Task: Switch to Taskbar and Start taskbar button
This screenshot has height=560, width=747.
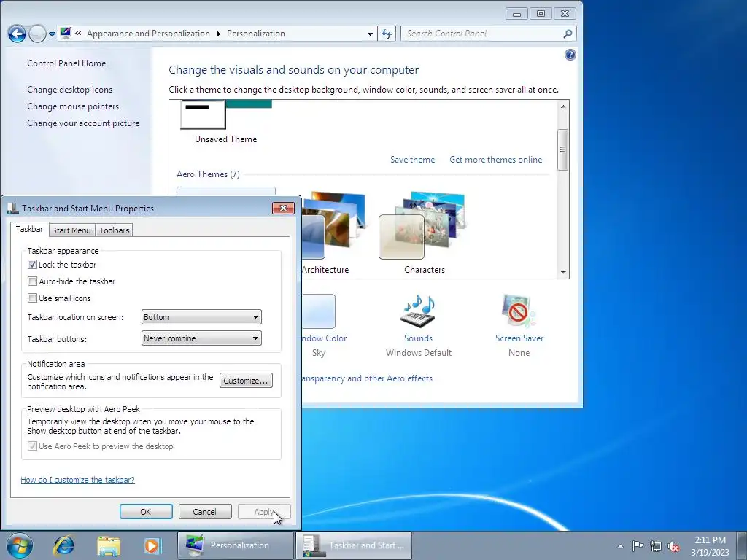Action: pyautogui.click(x=354, y=545)
